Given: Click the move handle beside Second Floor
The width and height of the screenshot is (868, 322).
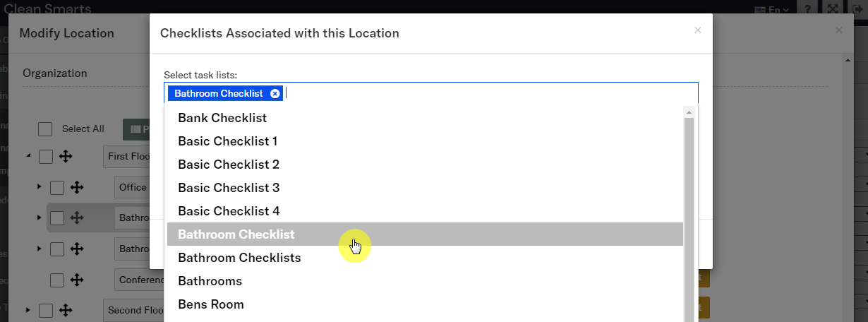Looking at the screenshot, I should pos(66,310).
